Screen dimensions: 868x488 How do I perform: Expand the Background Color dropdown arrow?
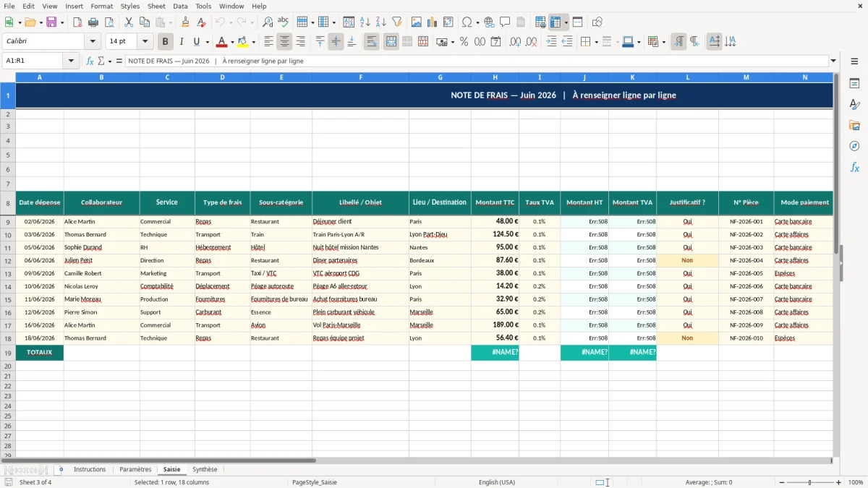(x=253, y=42)
